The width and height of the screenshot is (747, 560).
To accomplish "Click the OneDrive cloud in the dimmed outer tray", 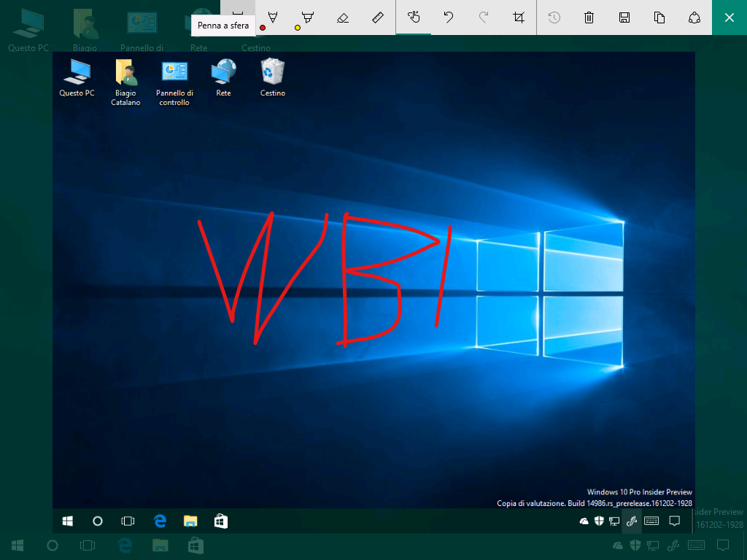I will (617, 545).
